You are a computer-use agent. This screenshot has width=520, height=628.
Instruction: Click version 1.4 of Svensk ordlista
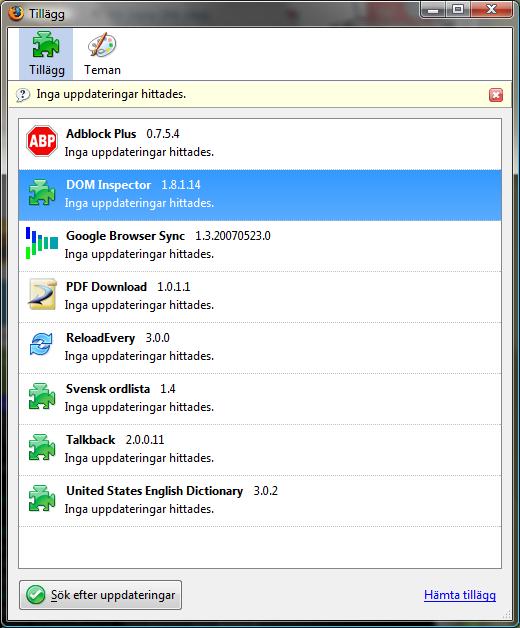(x=167, y=388)
